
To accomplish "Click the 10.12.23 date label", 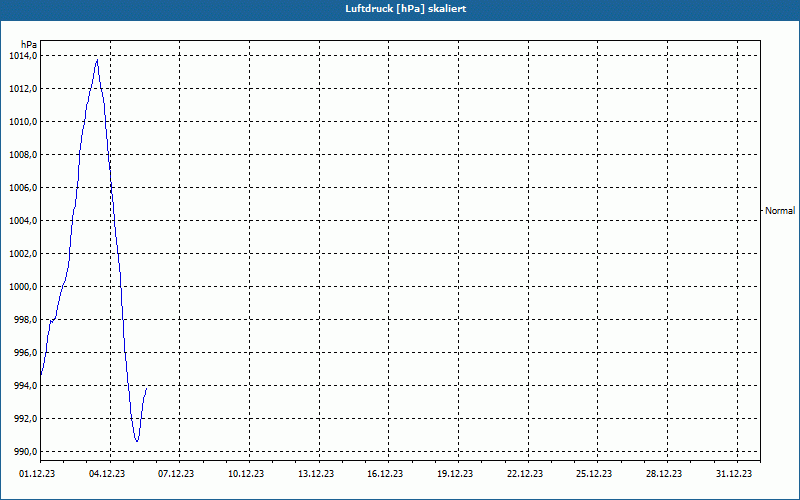I will pos(246,474).
